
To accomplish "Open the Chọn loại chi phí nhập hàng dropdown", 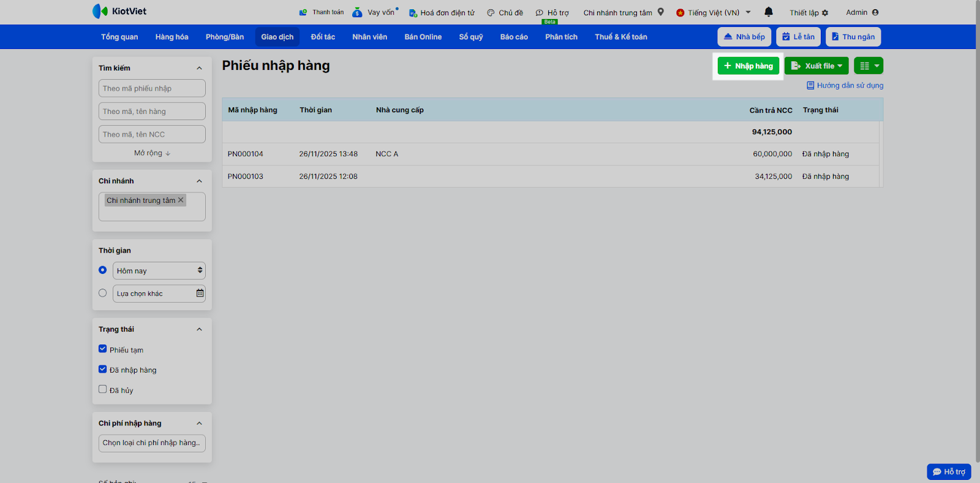I will tap(152, 443).
